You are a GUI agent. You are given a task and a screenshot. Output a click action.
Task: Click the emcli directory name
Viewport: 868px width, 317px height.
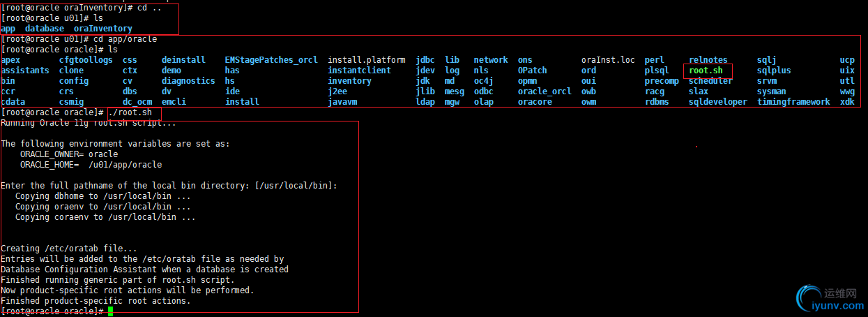(174, 102)
